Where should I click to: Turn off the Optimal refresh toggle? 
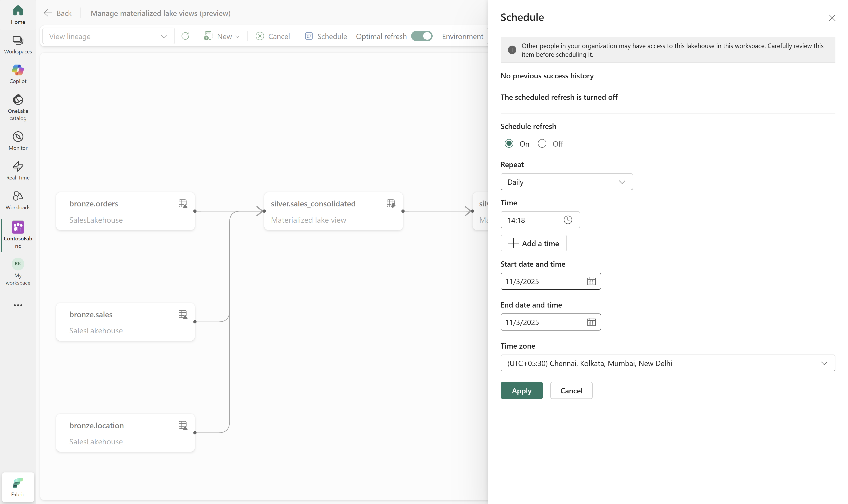click(421, 36)
